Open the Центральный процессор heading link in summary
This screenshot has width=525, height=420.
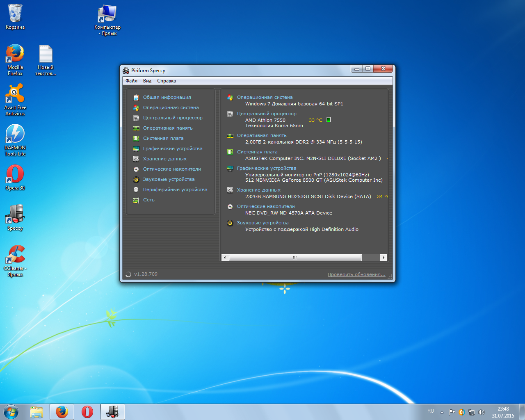click(267, 114)
